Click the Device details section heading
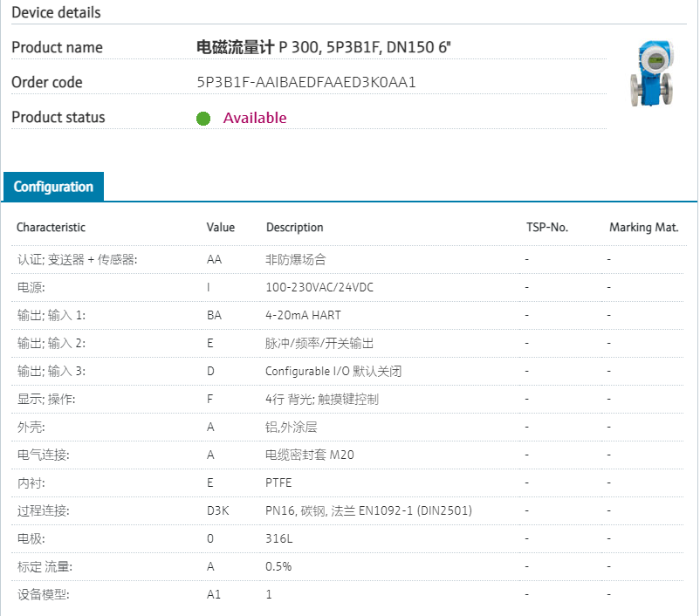 pyautogui.click(x=56, y=13)
